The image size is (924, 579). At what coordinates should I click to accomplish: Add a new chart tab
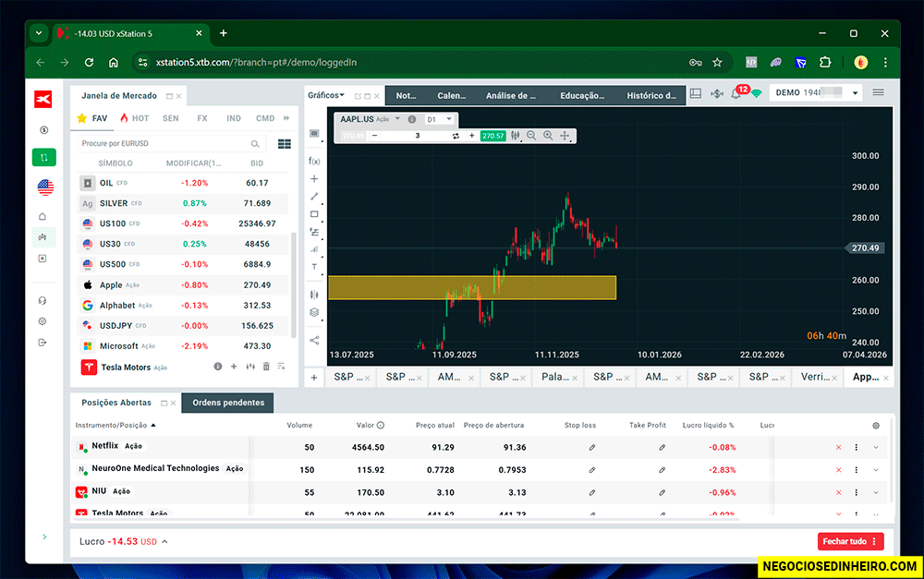coord(314,378)
